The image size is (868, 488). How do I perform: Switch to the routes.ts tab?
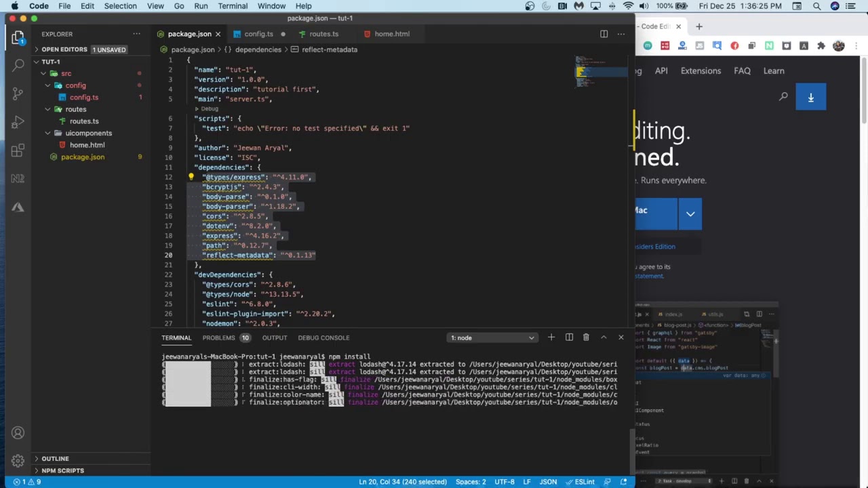[323, 34]
